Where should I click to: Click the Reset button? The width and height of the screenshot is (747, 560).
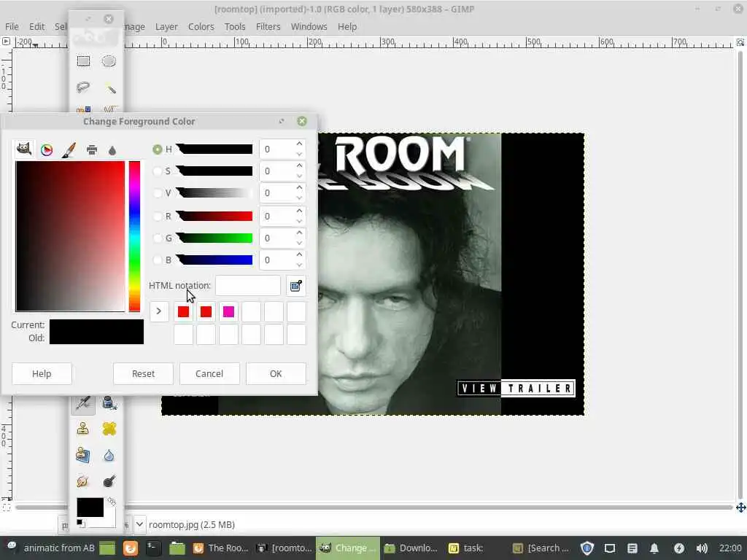coord(143,374)
